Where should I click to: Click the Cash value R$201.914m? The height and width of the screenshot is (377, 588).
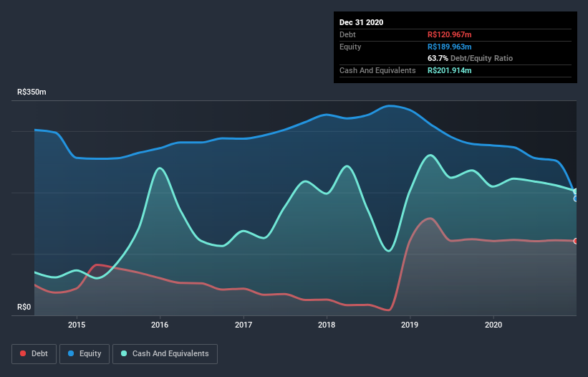click(450, 70)
